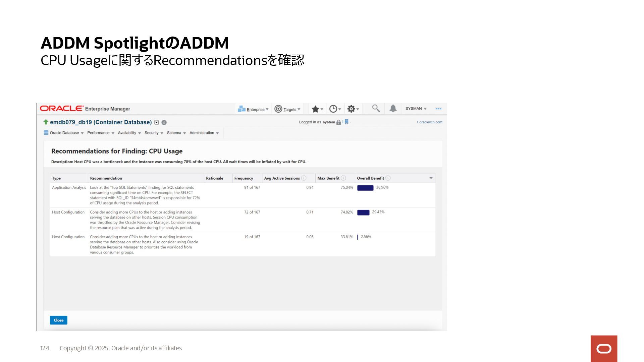Click the lock icon beside system

click(339, 122)
